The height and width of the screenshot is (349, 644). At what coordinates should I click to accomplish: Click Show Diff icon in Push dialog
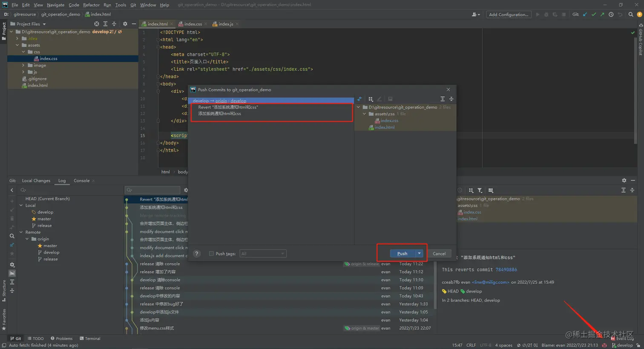(359, 99)
